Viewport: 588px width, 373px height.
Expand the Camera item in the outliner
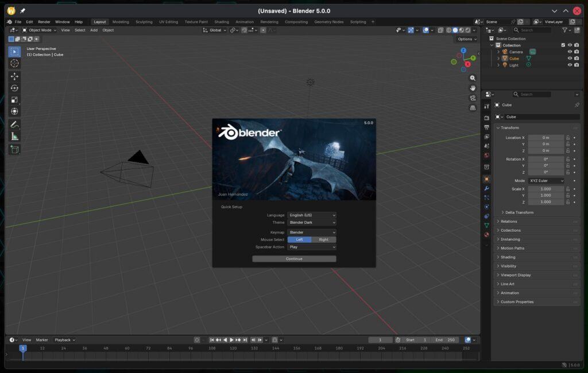[x=498, y=52]
